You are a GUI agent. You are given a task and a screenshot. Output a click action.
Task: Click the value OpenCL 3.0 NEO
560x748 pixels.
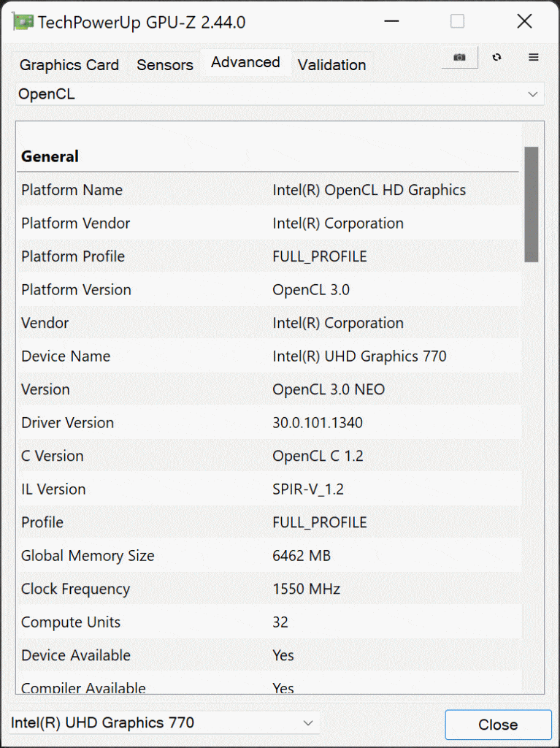(x=329, y=389)
